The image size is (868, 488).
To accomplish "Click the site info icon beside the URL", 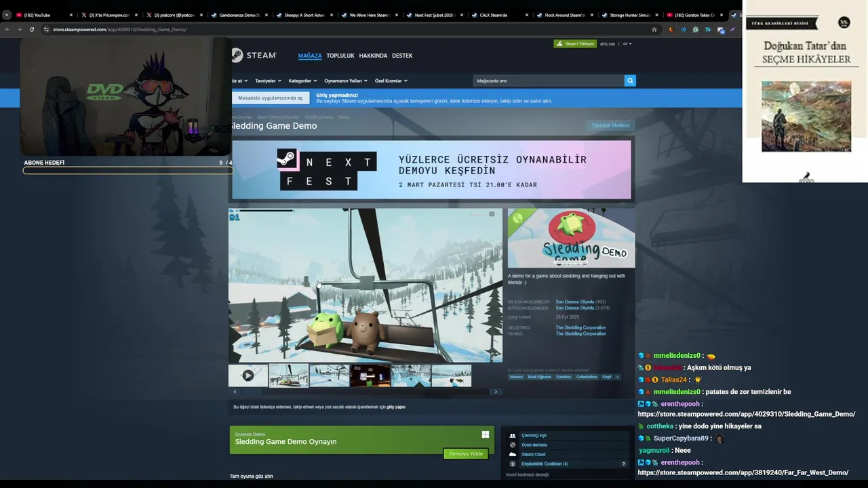I will (x=46, y=29).
